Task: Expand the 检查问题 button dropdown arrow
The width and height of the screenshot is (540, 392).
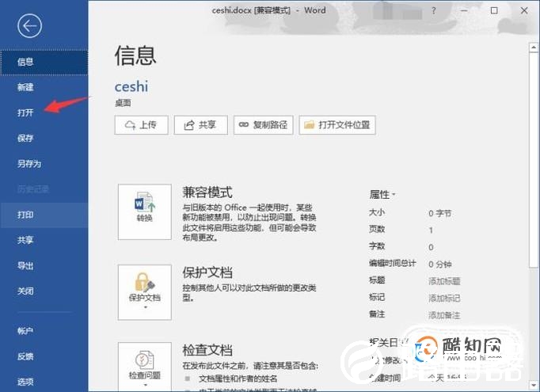Action: point(145,385)
